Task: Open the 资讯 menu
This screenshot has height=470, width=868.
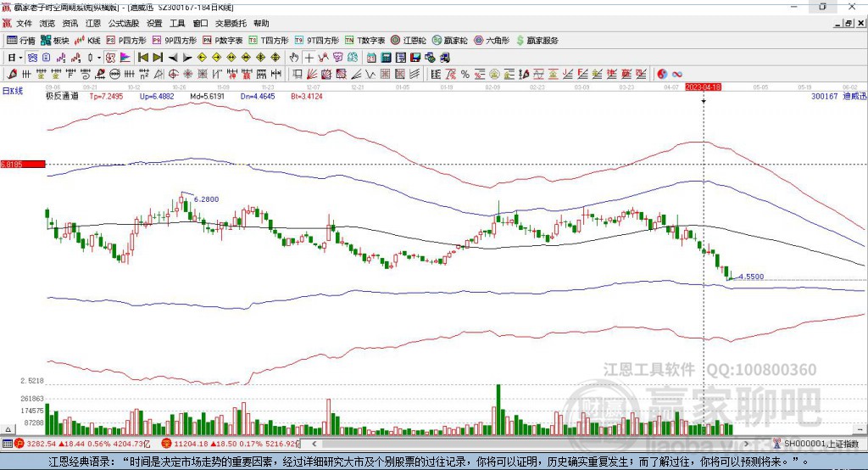Action: coord(70,23)
